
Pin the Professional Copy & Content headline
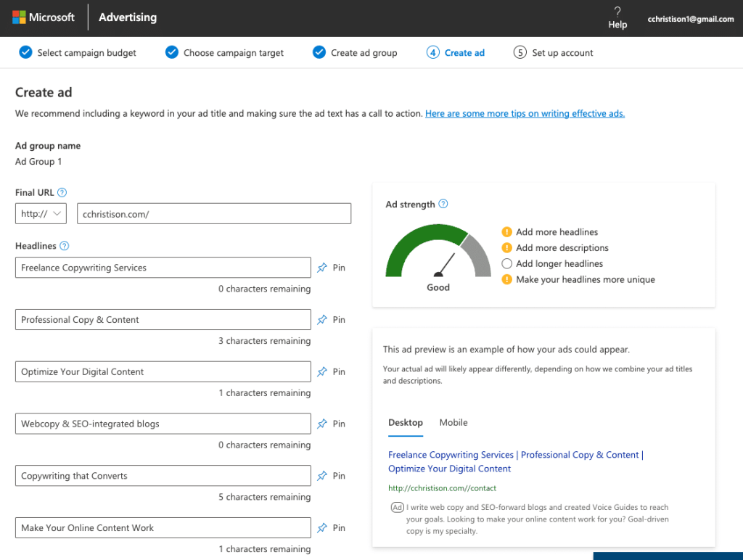331,320
